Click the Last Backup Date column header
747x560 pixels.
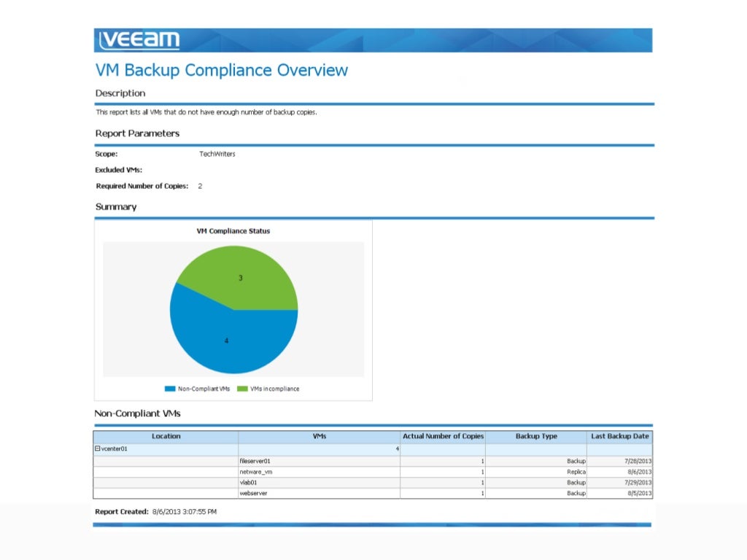pos(620,436)
